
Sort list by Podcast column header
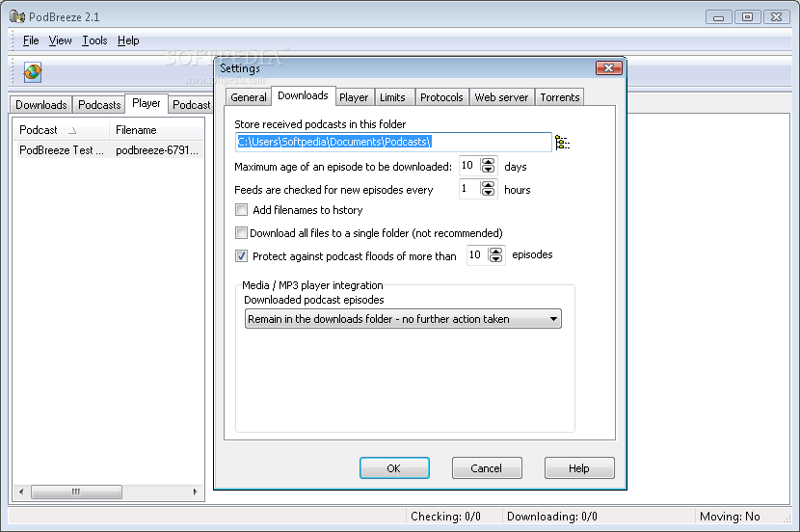(x=62, y=130)
